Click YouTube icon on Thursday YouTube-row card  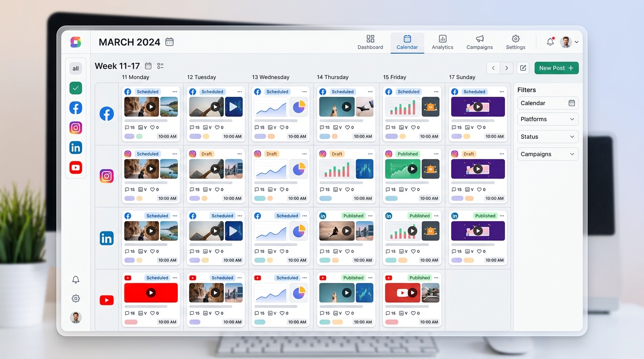pyautogui.click(x=322, y=278)
